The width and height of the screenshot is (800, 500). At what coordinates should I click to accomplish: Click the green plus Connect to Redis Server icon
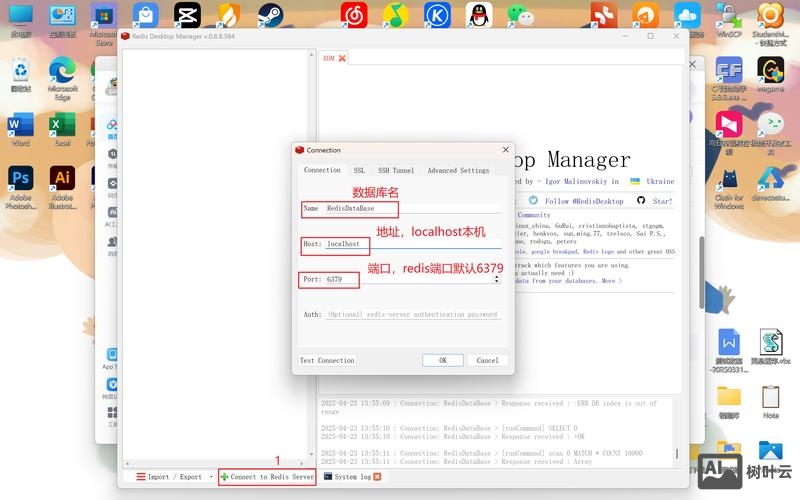click(x=224, y=477)
